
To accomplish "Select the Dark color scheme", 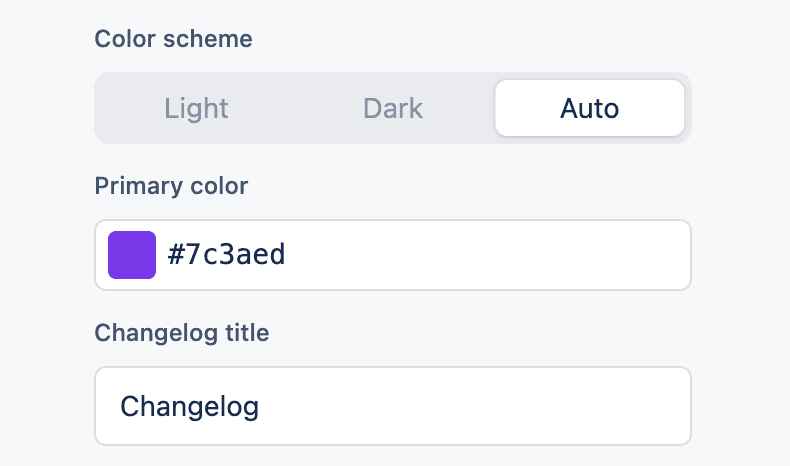I will 393,108.
